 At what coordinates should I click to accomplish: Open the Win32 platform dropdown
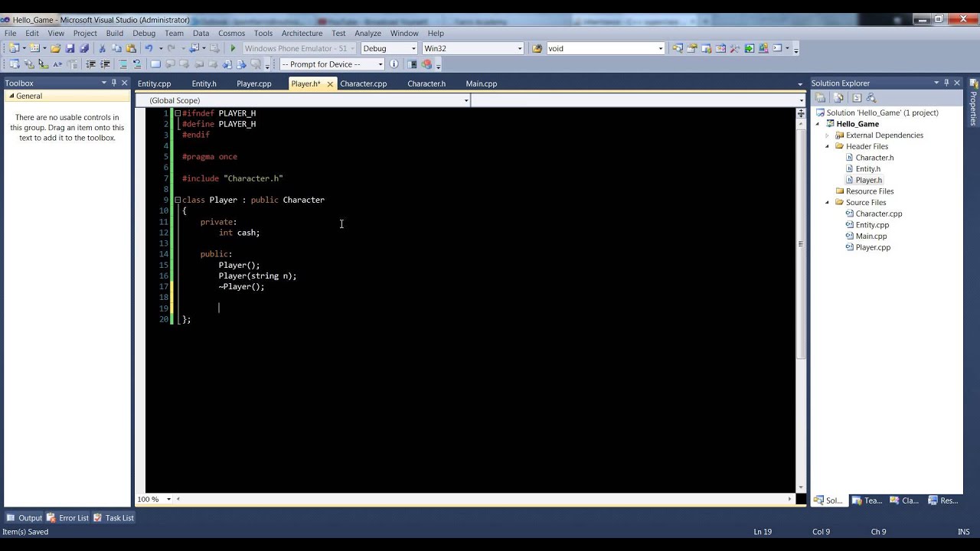pyautogui.click(x=520, y=48)
